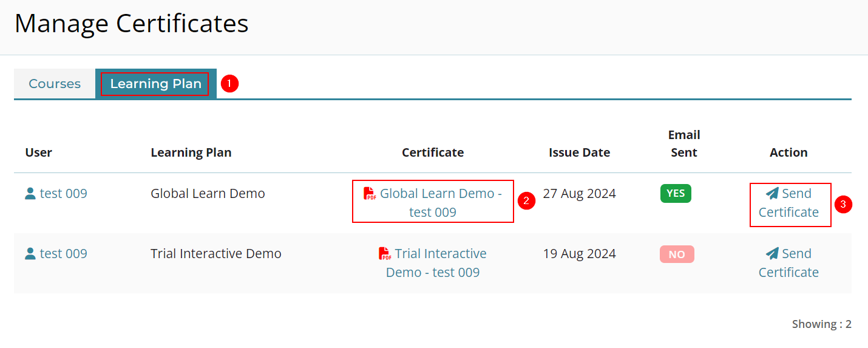This screenshot has height=348, width=868.
Task: Click the green YES email sent badge
Action: point(676,194)
